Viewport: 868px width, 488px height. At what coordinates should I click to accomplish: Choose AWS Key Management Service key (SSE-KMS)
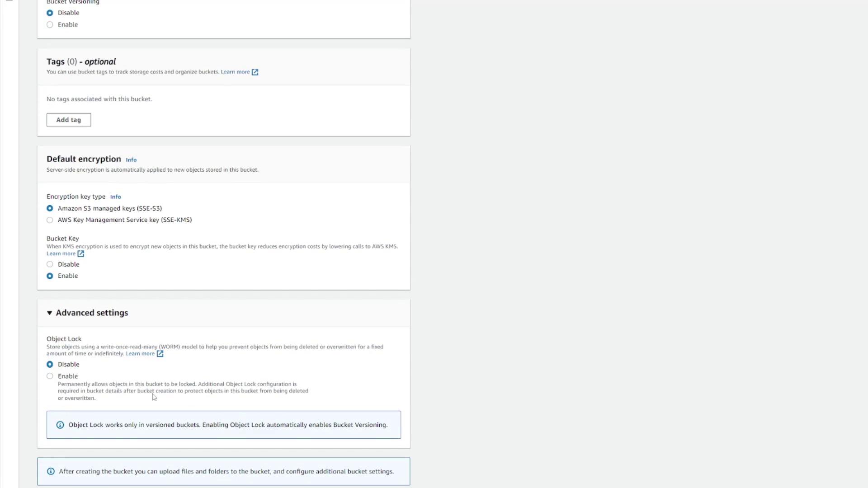[50, 220]
